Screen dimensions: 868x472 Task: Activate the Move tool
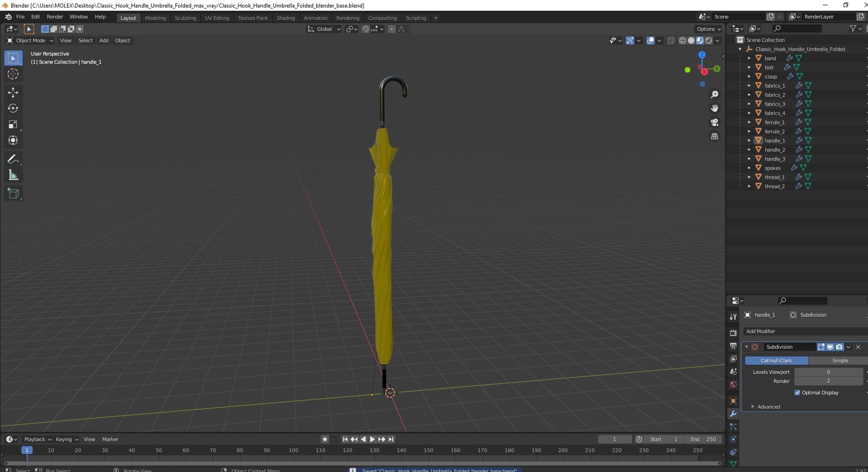[x=13, y=93]
